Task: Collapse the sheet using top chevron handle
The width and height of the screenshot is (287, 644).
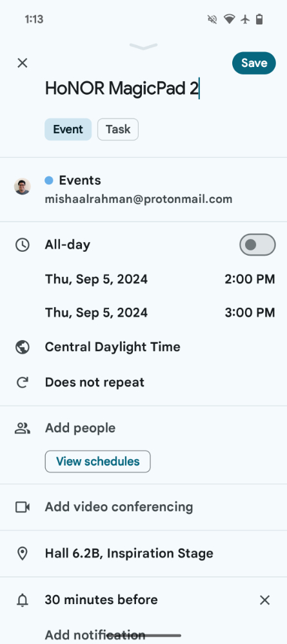Action: (x=143, y=46)
